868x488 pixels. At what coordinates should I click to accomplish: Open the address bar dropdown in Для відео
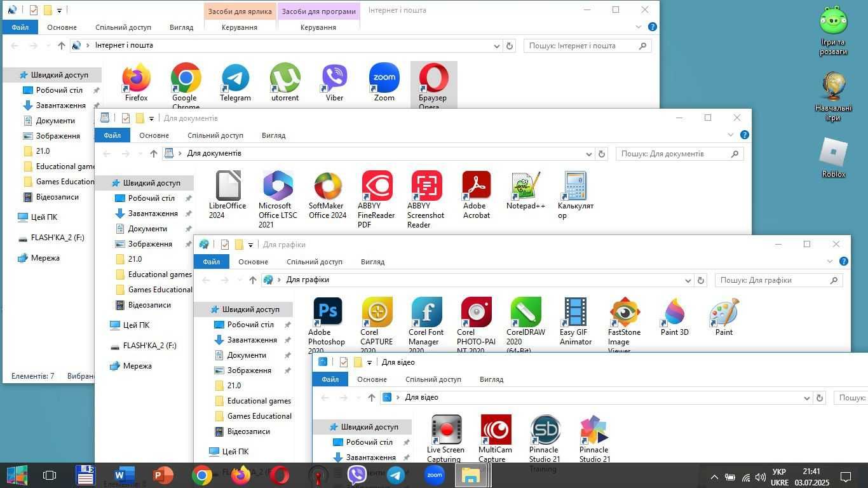pyautogui.click(x=807, y=398)
